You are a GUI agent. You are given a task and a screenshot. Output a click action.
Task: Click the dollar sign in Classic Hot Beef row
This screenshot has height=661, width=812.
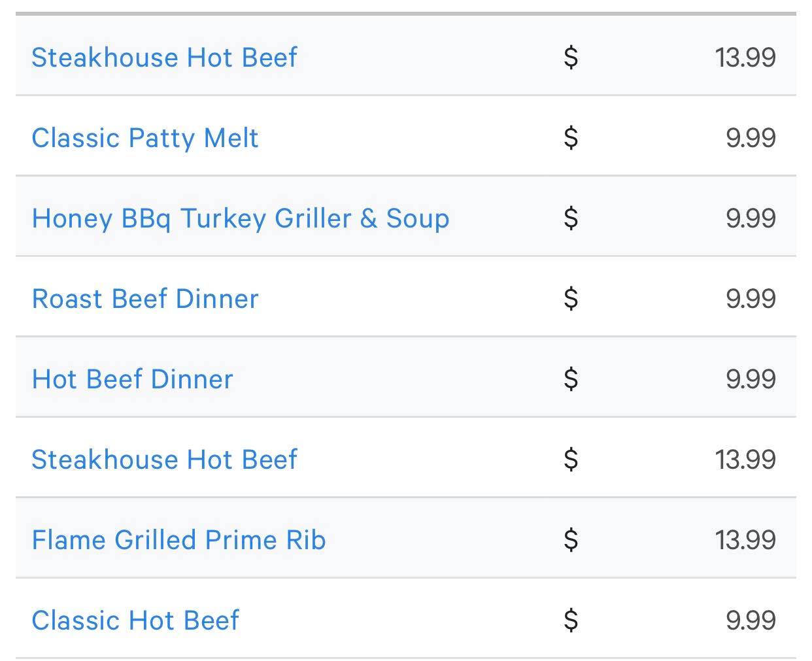[571, 620]
